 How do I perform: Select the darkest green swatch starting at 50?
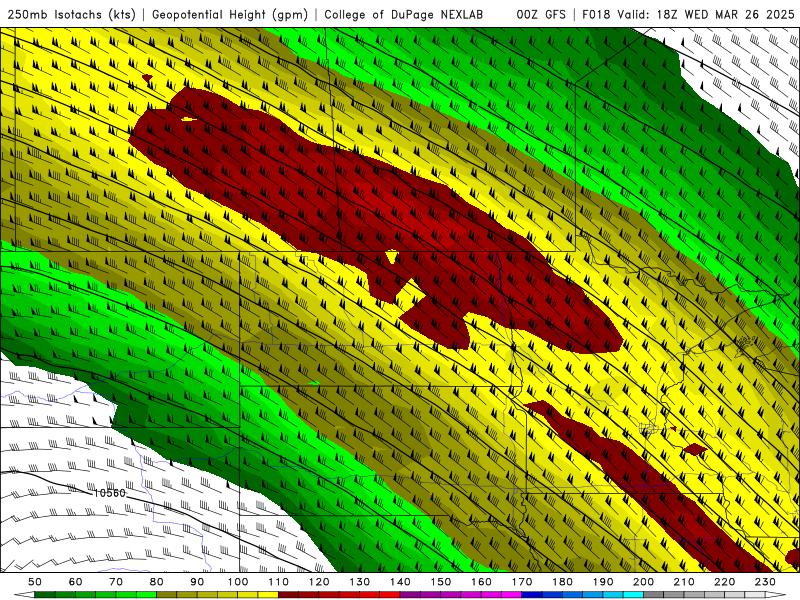click(44, 595)
